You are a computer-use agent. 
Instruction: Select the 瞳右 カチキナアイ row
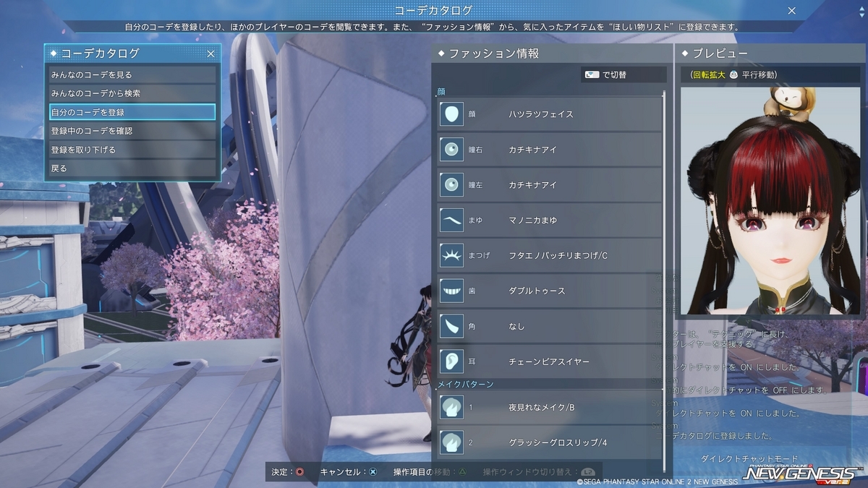[x=549, y=150]
